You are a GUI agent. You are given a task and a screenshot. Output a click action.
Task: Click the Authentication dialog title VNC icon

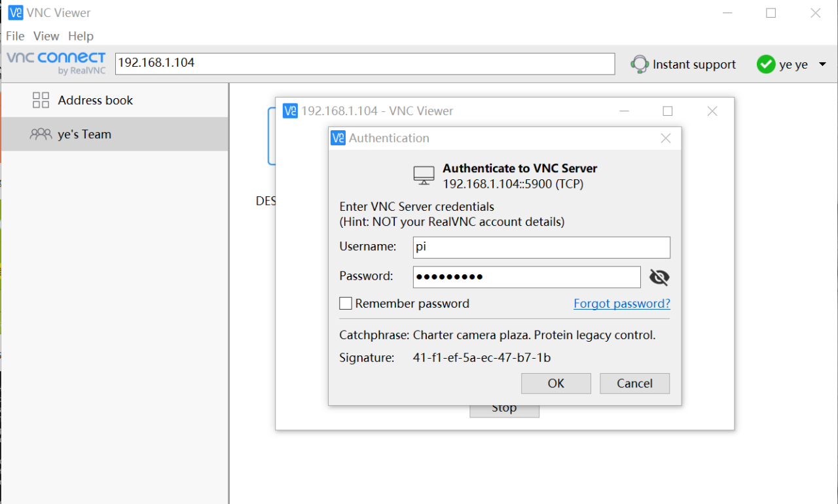tap(338, 138)
